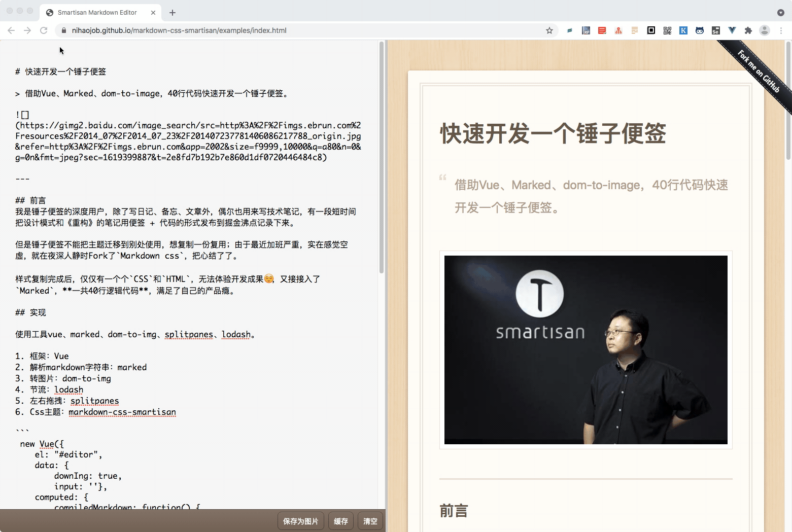Go forward with the browser forward arrow
The height and width of the screenshot is (532, 792).
click(27, 30)
